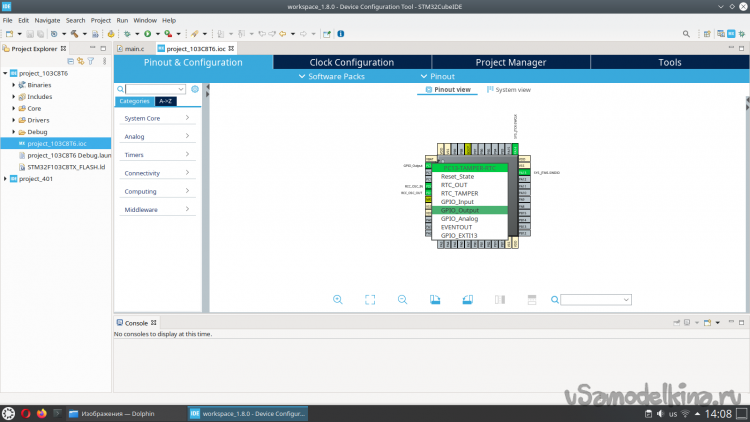Collapse the project_103C8T6 tree node

[x=5, y=73]
